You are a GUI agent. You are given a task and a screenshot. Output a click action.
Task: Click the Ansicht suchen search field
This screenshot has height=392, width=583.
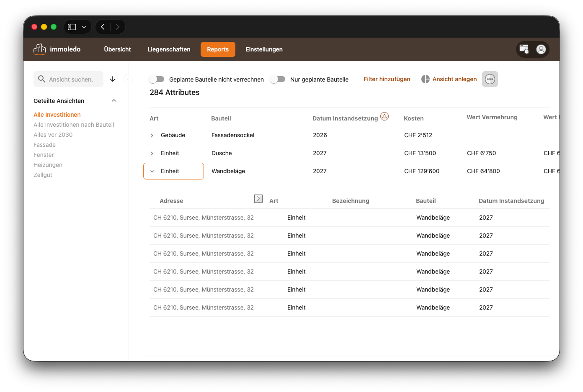68,79
